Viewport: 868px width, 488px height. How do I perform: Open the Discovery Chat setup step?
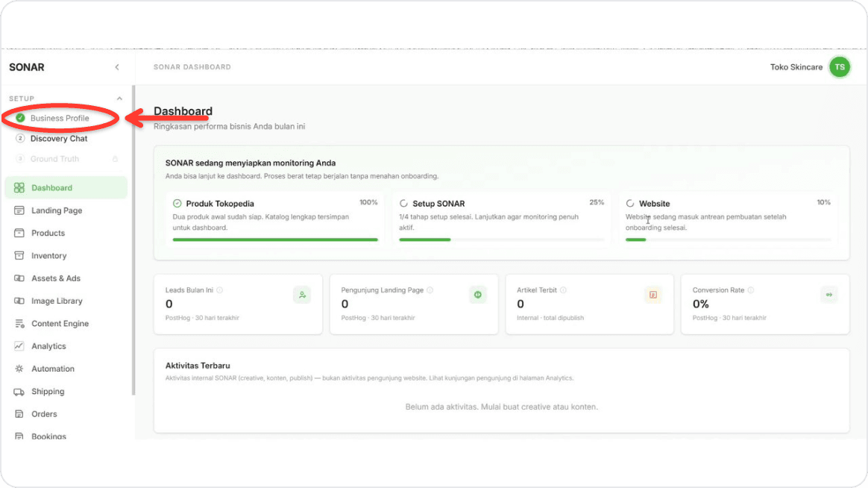tap(59, 139)
